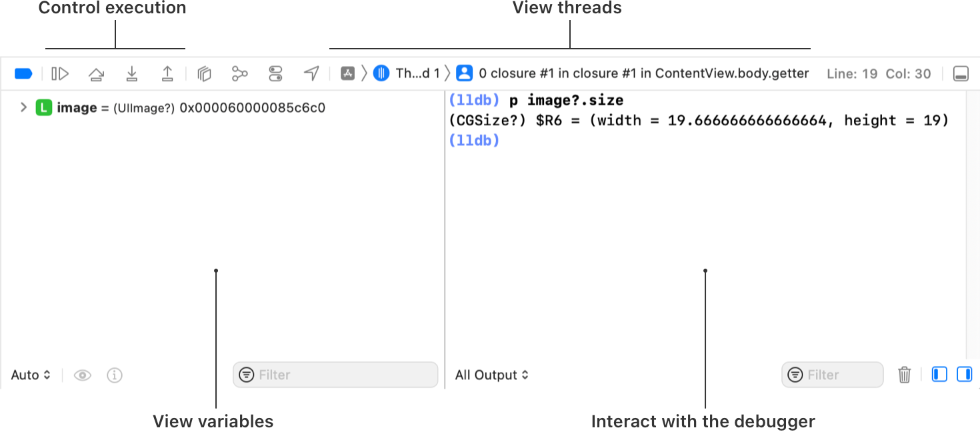The height and width of the screenshot is (432, 980).
Task: Expand the image variable disclosure arrow
Action: coord(23,107)
